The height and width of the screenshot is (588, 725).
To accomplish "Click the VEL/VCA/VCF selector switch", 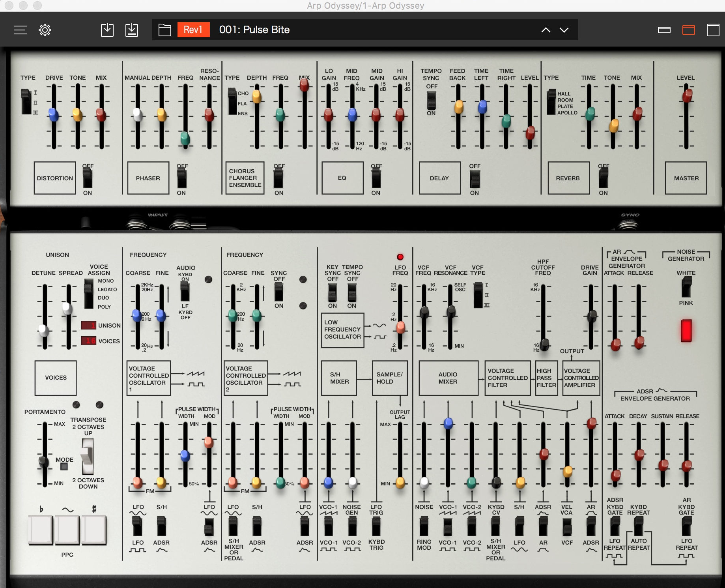I will point(567,526).
